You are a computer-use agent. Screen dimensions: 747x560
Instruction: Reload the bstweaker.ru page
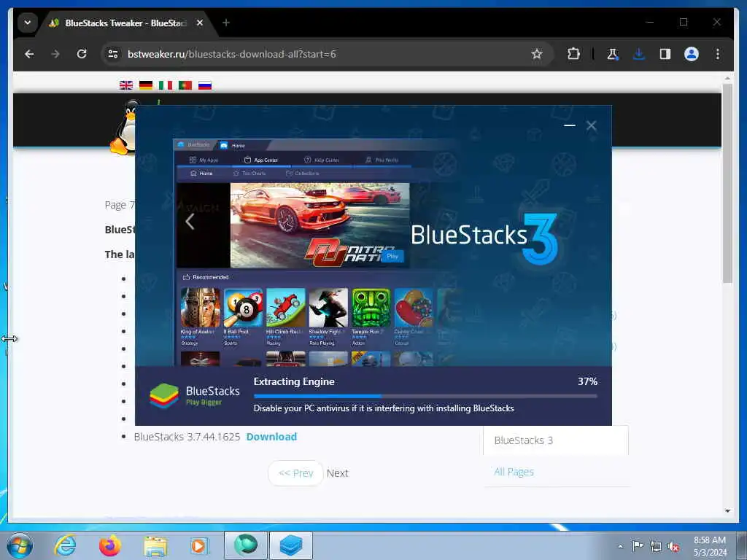(82, 54)
